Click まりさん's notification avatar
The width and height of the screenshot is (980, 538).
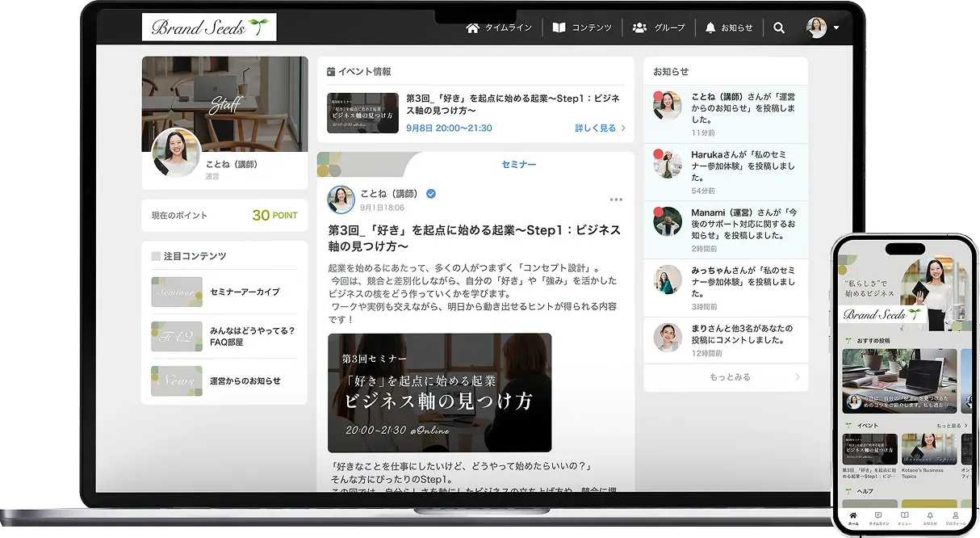(x=668, y=337)
